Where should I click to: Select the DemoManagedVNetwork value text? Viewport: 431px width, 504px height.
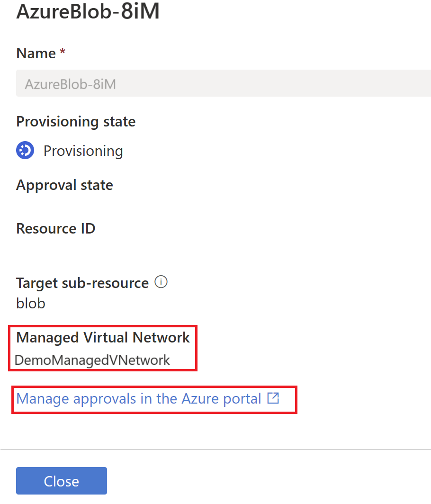click(x=92, y=360)
